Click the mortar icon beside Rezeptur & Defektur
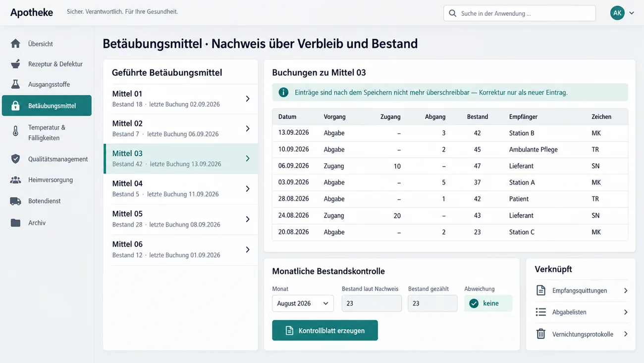Viewport: 644px width, 363px height. click(x=15, y=64)
